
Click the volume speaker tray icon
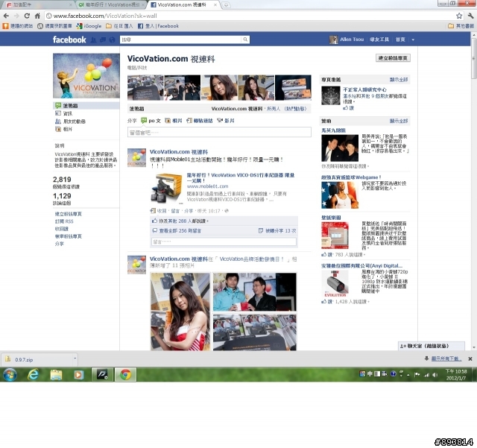click(435, 375)
